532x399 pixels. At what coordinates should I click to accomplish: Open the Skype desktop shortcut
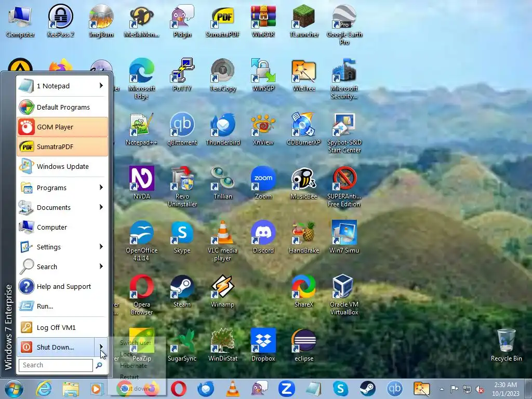tap(182, 237)
